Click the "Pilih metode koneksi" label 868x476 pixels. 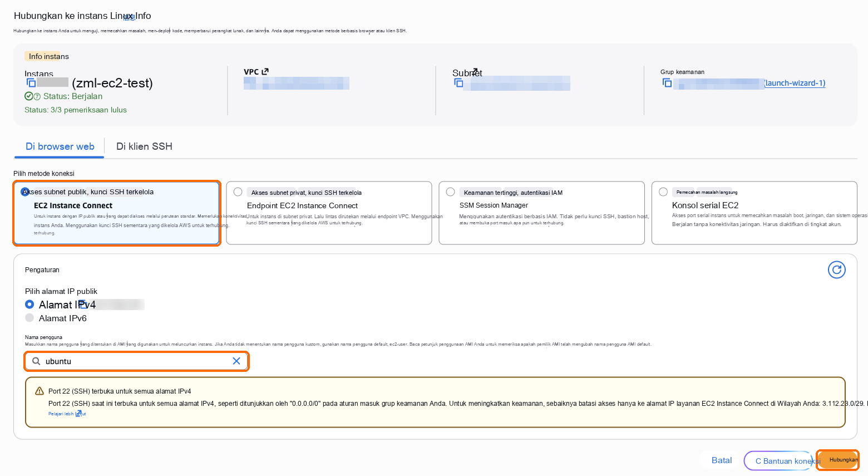[x=44, y=174]
